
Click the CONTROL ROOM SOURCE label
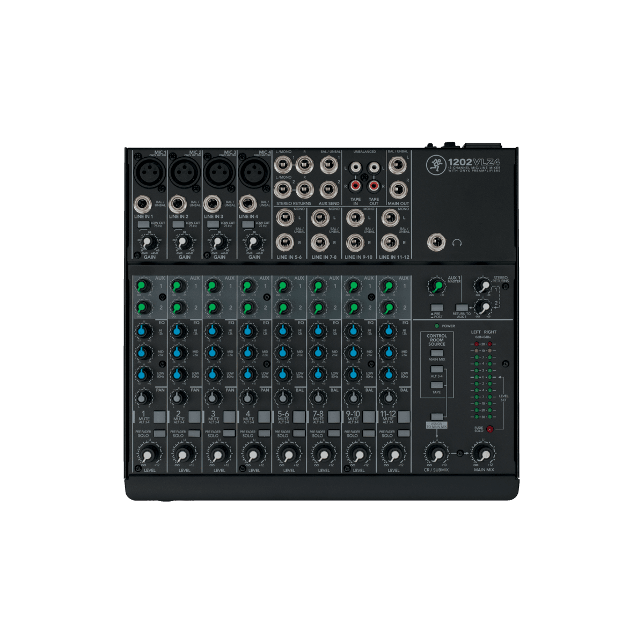point(437,340)
